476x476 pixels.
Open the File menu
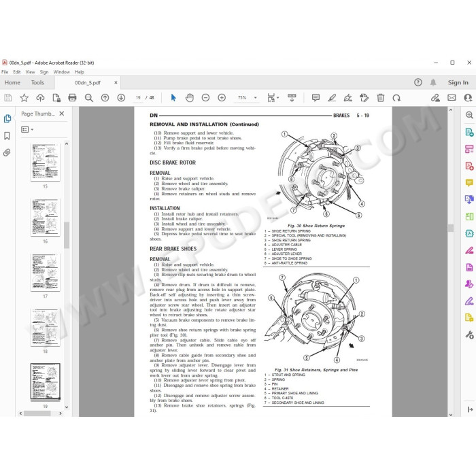[5, 72]
